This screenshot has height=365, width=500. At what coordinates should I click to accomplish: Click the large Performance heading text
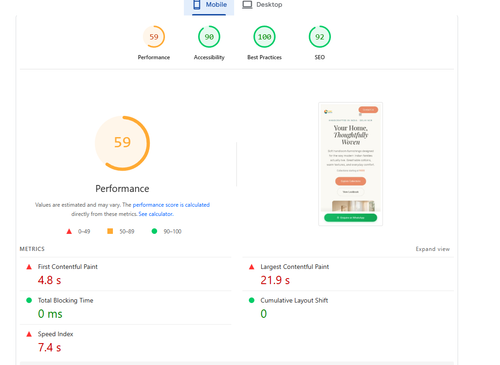click(x=122, y=189)
